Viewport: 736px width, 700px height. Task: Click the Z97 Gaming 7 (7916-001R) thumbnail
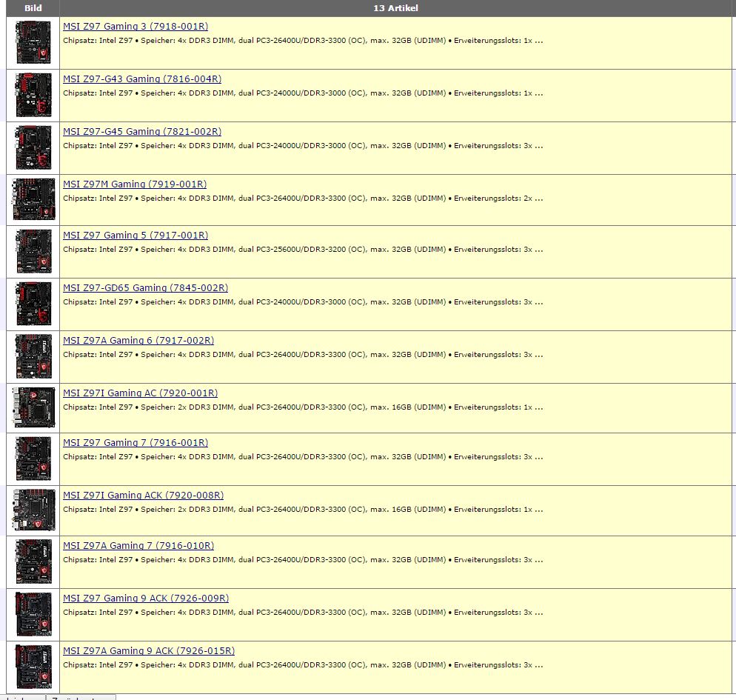[x=33, y=459]
